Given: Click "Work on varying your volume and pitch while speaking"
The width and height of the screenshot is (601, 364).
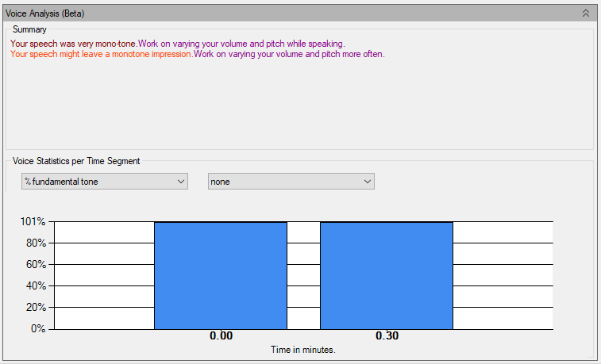Looking at the screenshot, I should pos(241,44).
